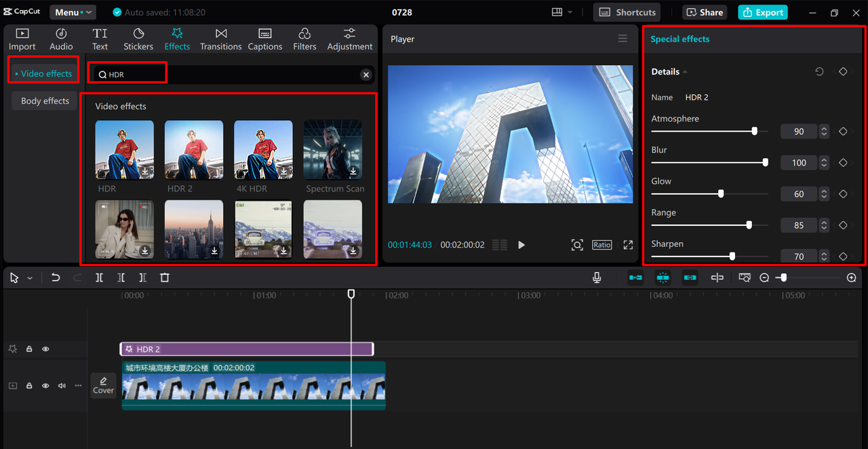Zoom in the timeline
868x449 pixels.
[852, 277]
